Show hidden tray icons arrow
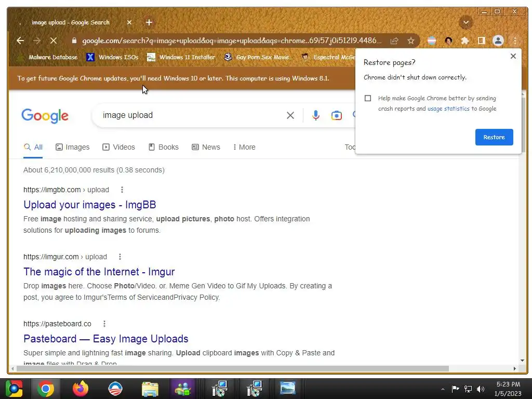This screenshot has height=399, width=532. pyautogui.click(x=443, y=389)
